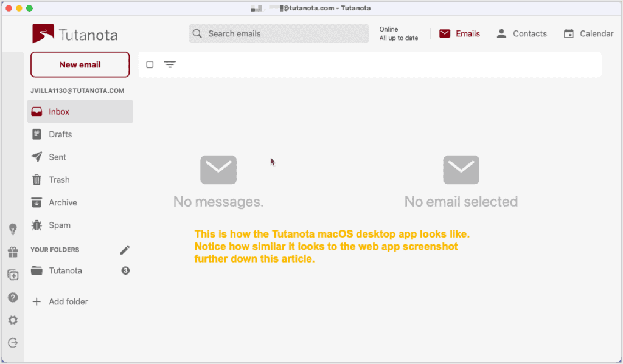Image resolution: width=623 pixels, height=364 pixels.
Task: Open the Trash folder
Action: pos(80,180)
